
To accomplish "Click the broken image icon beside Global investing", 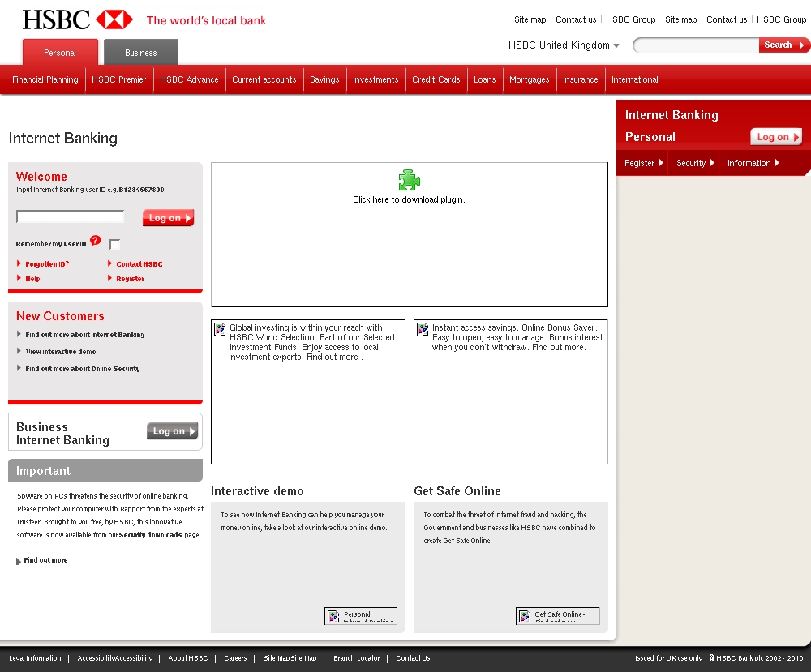I will pyautogui.click(x=221, y=329).
